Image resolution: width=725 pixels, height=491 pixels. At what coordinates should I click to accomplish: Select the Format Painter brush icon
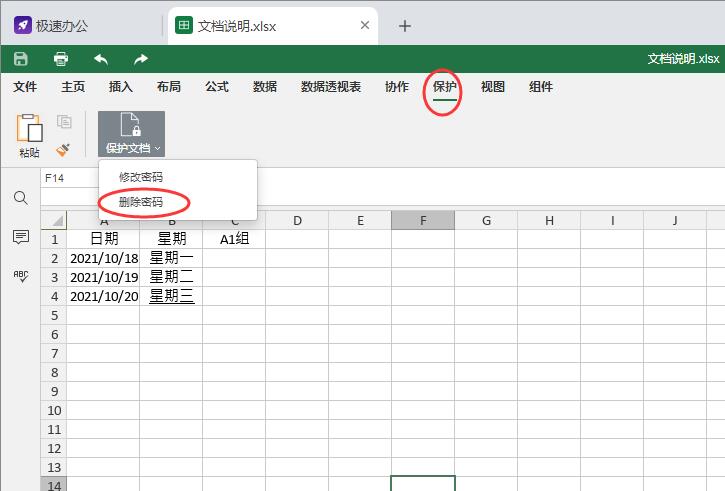click(x=63, y=149)
